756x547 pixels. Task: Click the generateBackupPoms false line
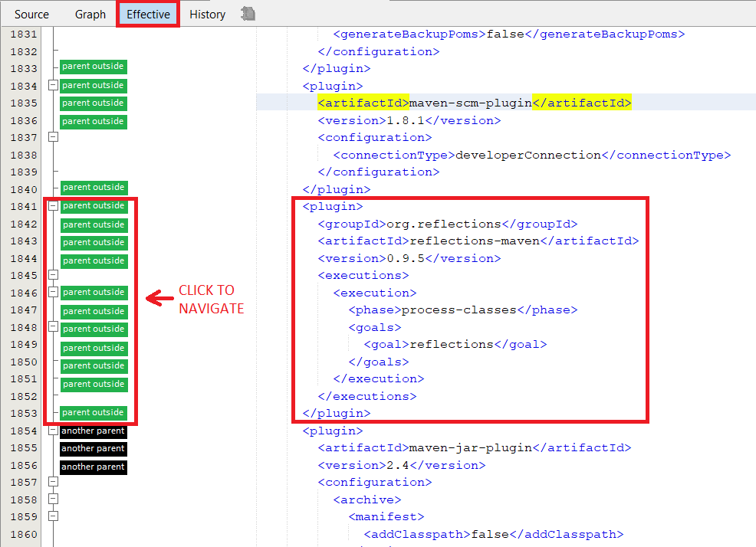click(x=509, y=34)
